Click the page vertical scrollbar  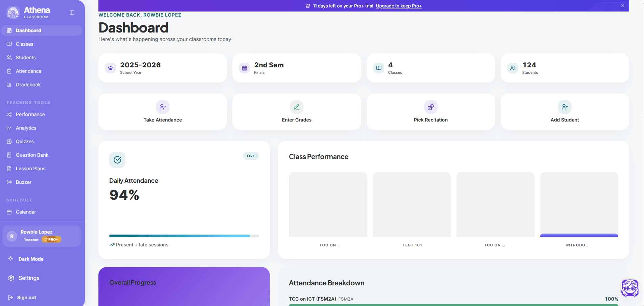(643, 58)
